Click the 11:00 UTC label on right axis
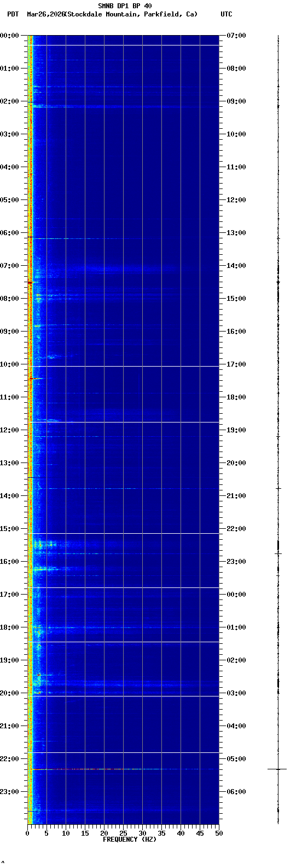 coord(236,167)
